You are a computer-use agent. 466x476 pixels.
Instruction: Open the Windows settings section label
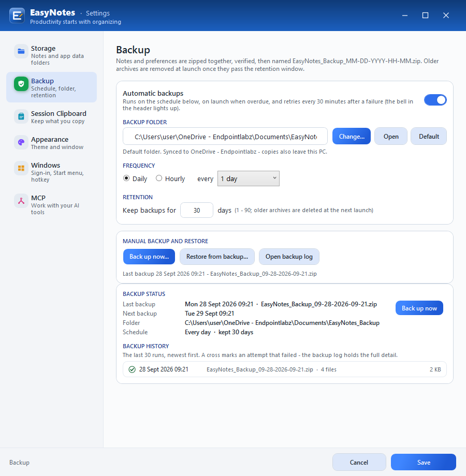tap(46, 165)
